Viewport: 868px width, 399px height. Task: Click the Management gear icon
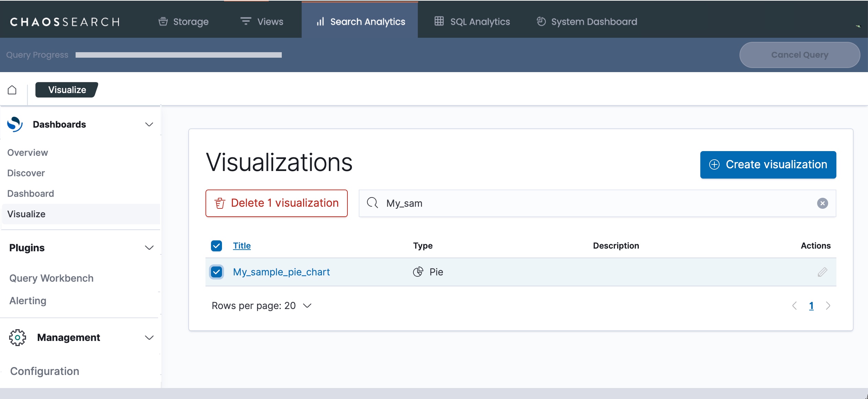18,338
